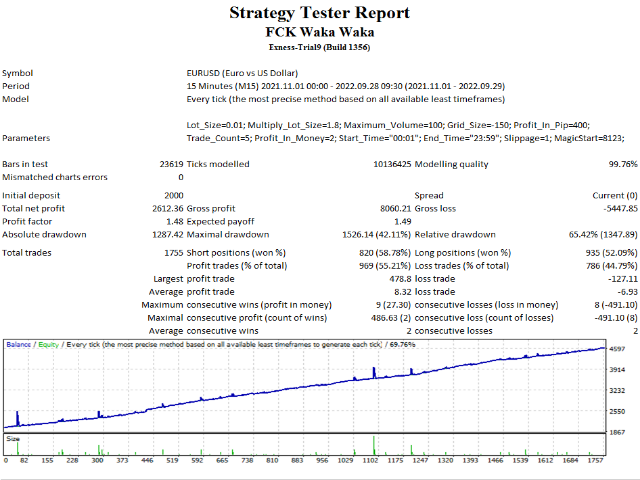Click Gross loss value '-5447.85'
The height and width of the screenshot is (480, 640).
coord(620,209)
